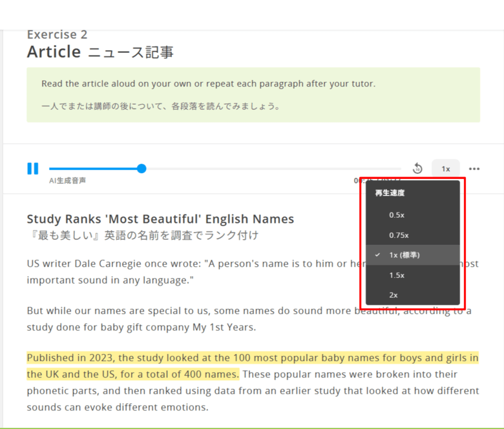Click the green instruction box text
Image resolution: width=504 pixels, height=429 pixels.
pyautogui.click(x=208, y=84)
